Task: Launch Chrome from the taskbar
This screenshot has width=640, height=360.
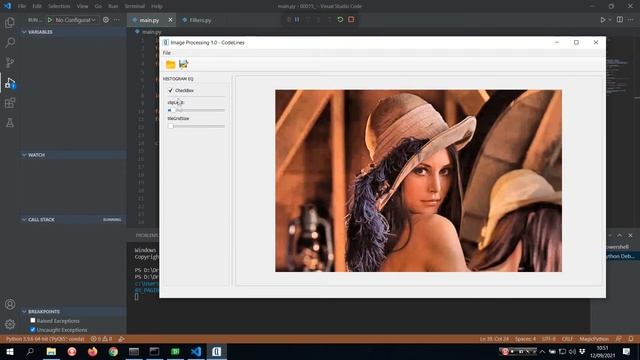Action: tap(113, 351)
